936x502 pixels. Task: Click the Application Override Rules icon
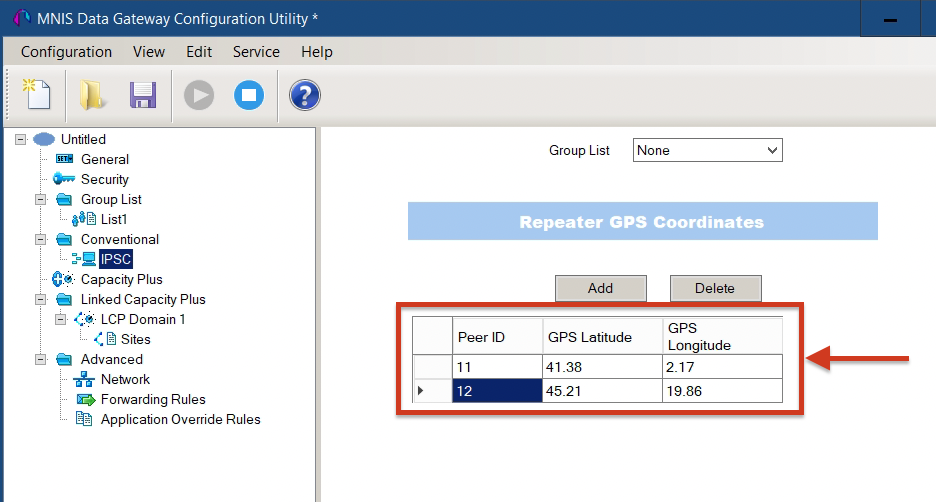[x=84, y=419]
